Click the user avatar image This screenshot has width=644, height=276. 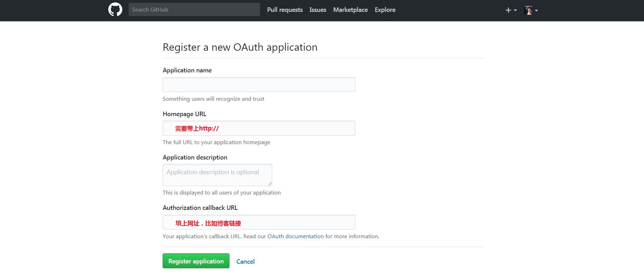coord(528,10)
